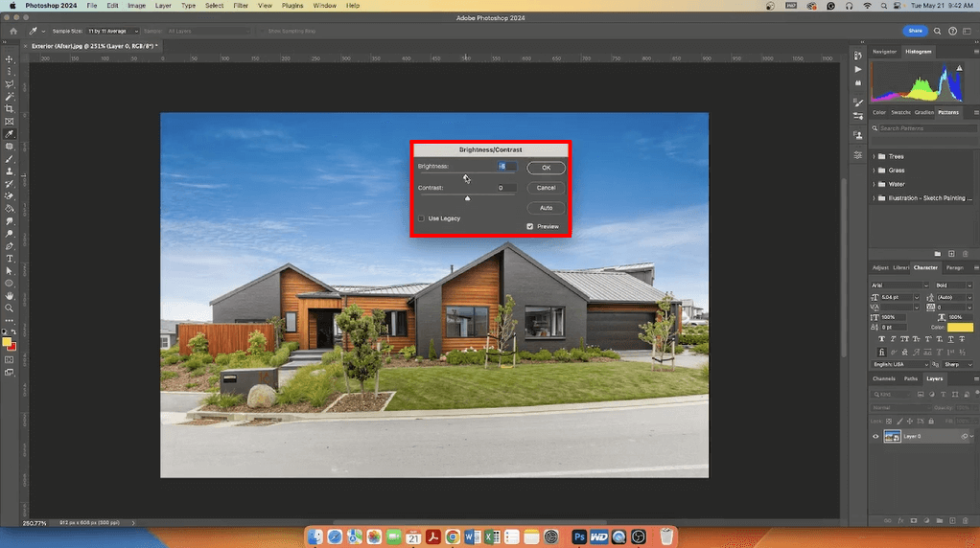Click the Share button
This screenshot has height=548, width=980.
pyautogui.click(x=915, y=31)
